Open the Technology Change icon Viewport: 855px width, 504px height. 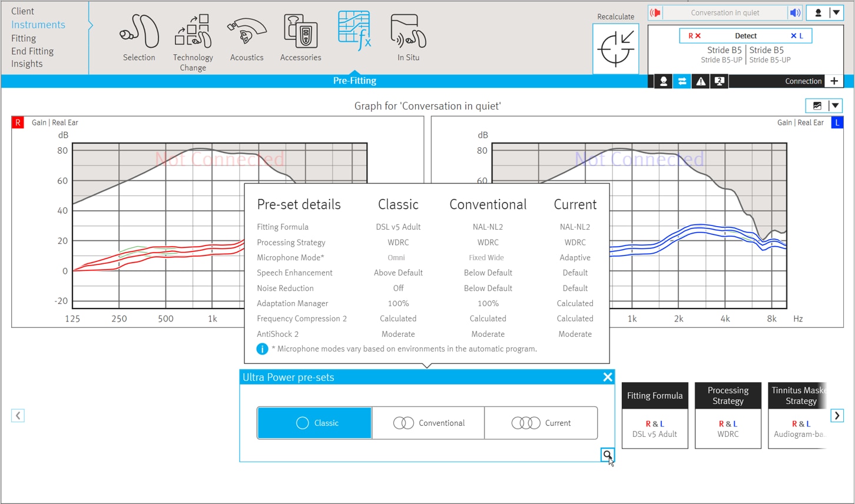(x=193, y=31)
